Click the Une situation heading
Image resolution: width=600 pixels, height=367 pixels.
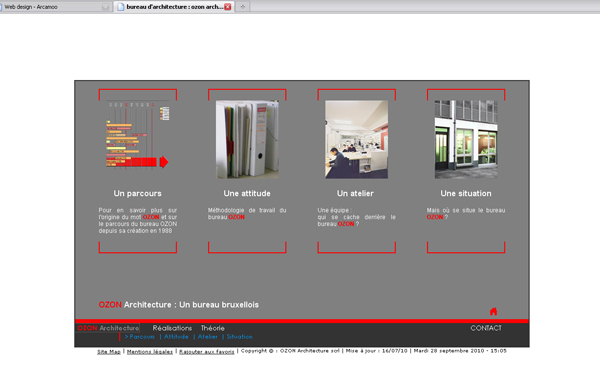point(466,194)
